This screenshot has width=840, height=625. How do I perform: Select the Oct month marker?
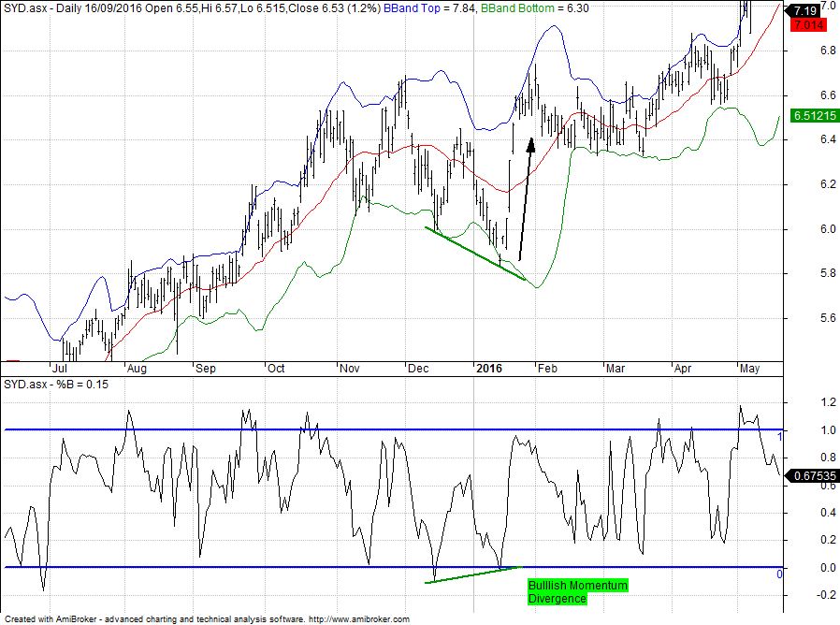point(276,369)
